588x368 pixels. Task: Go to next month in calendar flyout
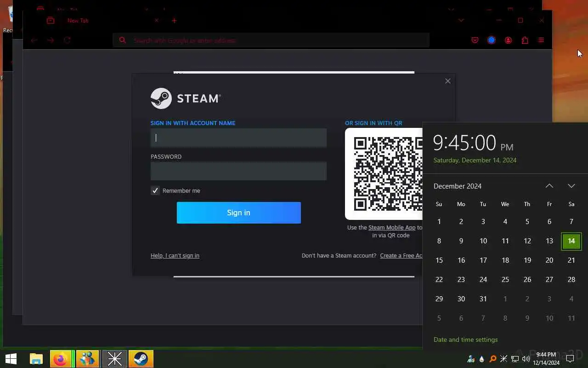pyautogui.click(x=571, y=186)
